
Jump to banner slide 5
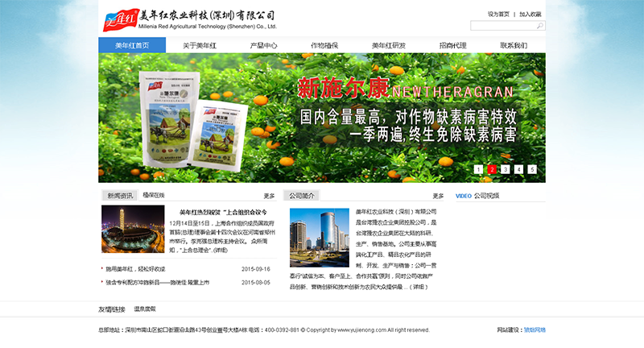[532, 169]
